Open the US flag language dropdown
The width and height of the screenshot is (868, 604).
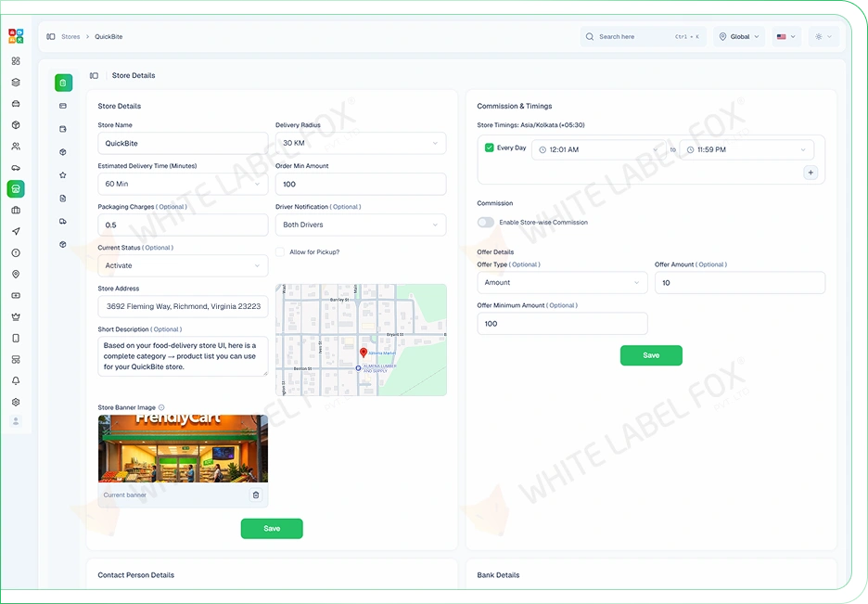[x=786, y=36]
